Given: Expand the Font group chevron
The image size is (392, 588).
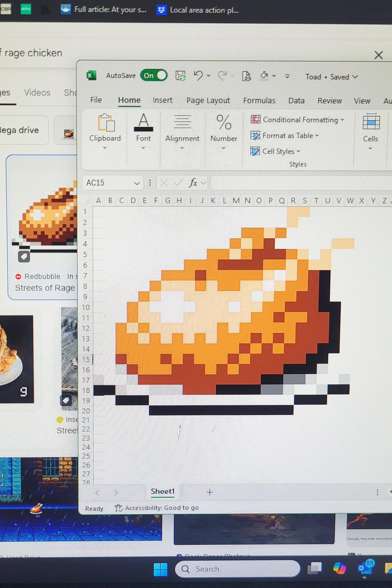Looking at the screenshot, I should [x=143, y=148].
